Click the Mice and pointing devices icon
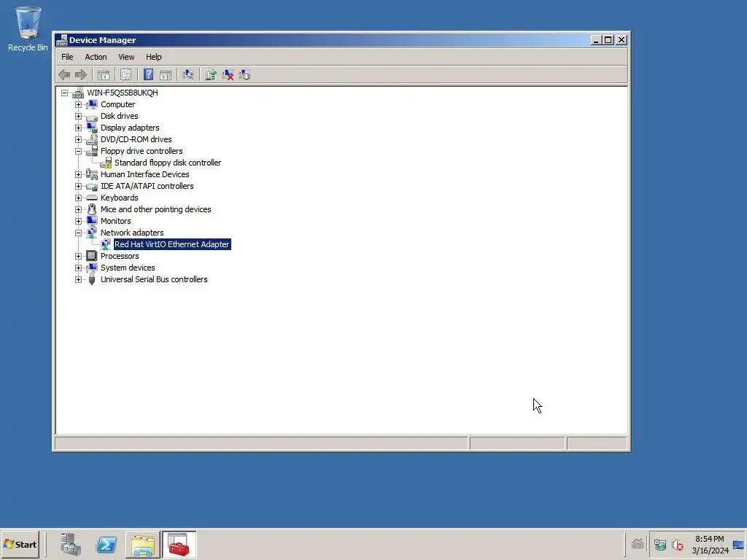Viewport: 747px width, 560px height. point(92,209)
